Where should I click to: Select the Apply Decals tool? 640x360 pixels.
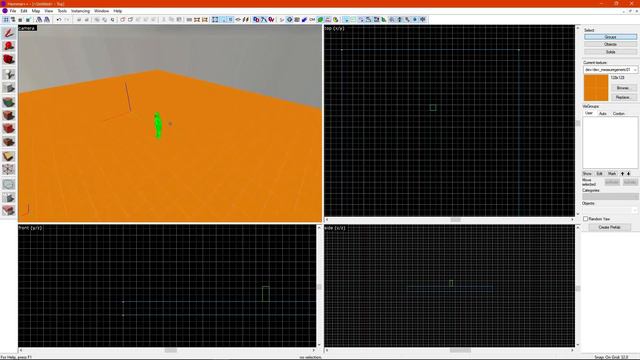pyautogui.click(x=9, y=129)
